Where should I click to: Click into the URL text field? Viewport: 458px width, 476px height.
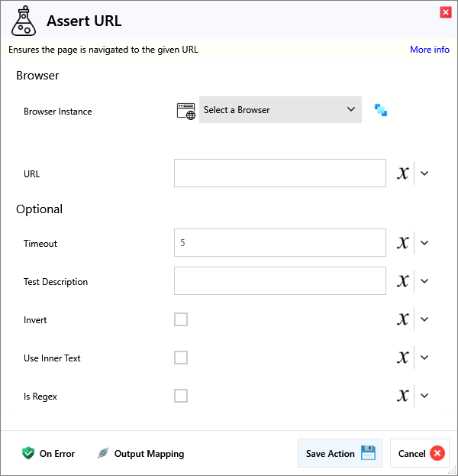click(279, 173)
